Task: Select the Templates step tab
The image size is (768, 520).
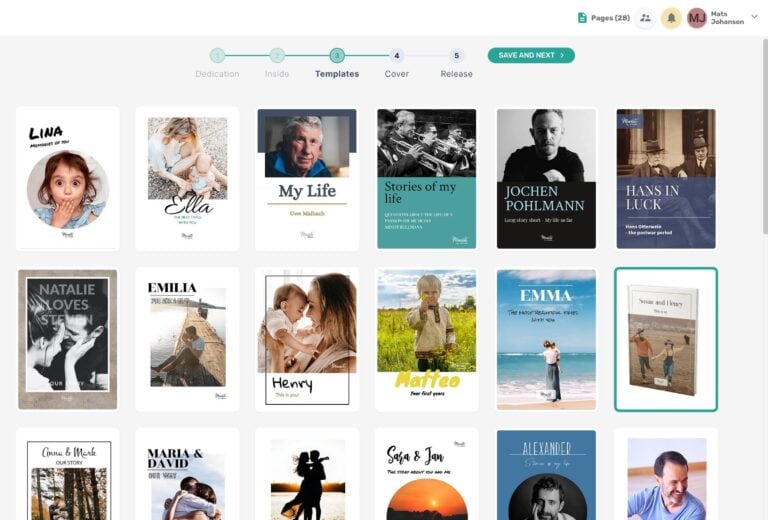Action: pyautogui.click(x=337, y=56)
